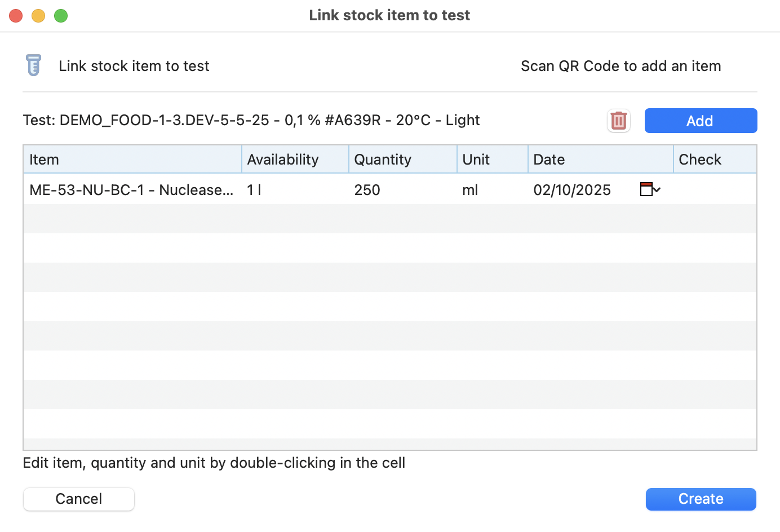Click the Unit column header
This screenshot has height=532, width=780.
[492, 159]
